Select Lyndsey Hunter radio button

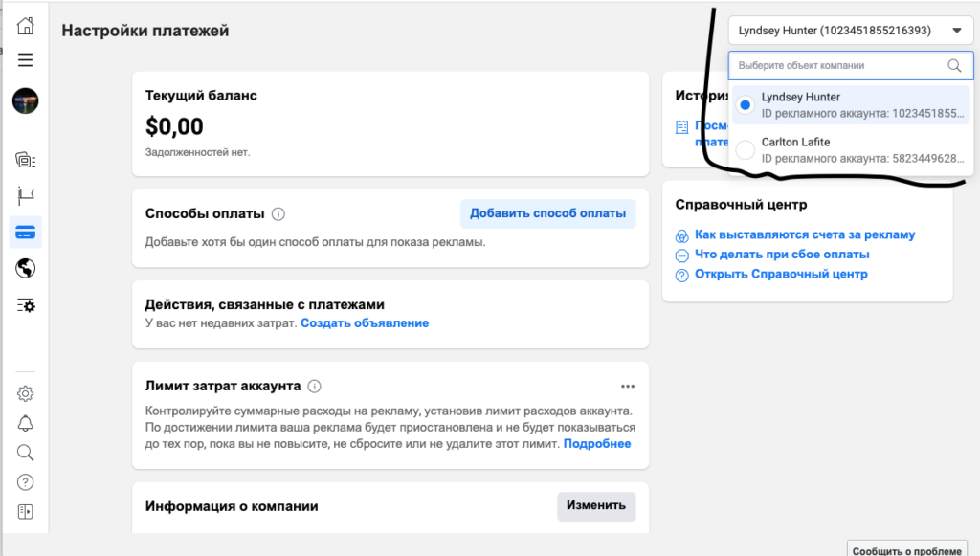tap(745, 105)
